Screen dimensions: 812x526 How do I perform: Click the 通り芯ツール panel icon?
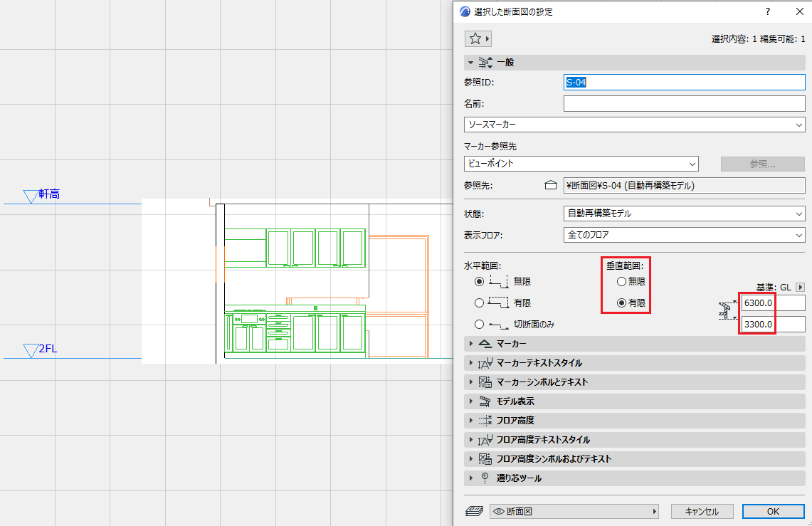(x=485, y=478)
